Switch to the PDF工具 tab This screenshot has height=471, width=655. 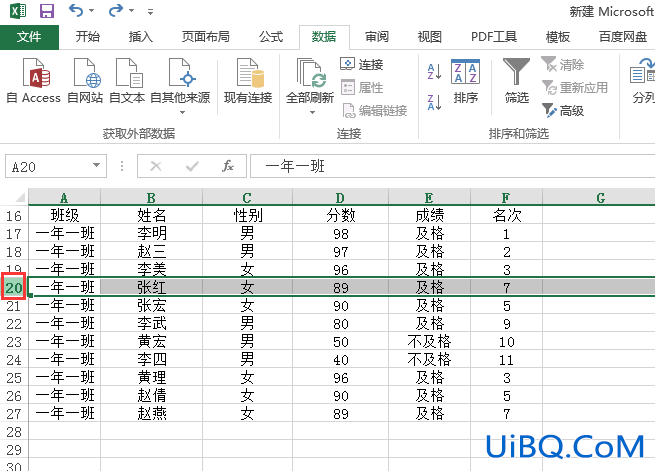pyautogui.click(x=494, y=37)
